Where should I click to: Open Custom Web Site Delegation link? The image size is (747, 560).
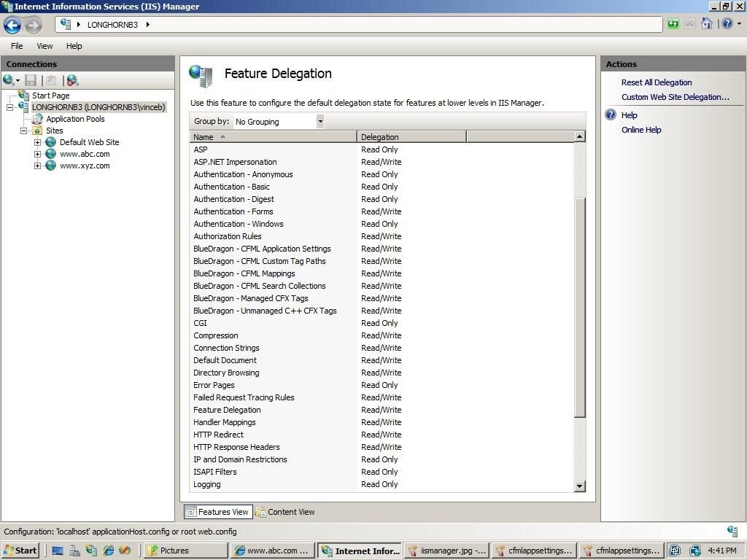675,97
